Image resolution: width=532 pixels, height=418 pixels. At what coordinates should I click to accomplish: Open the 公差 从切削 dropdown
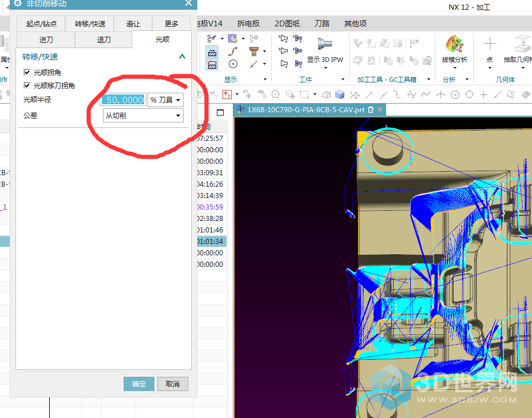click(x=143, y=116)
